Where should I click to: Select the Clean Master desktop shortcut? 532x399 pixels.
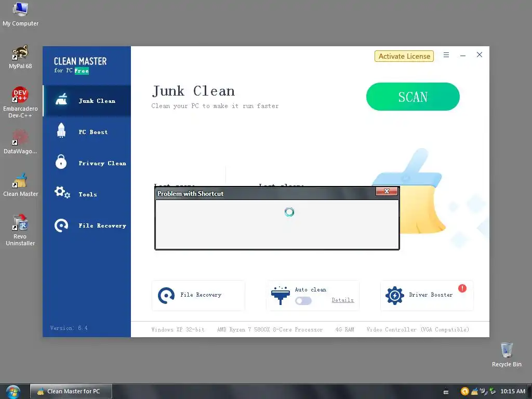point(20,185)
